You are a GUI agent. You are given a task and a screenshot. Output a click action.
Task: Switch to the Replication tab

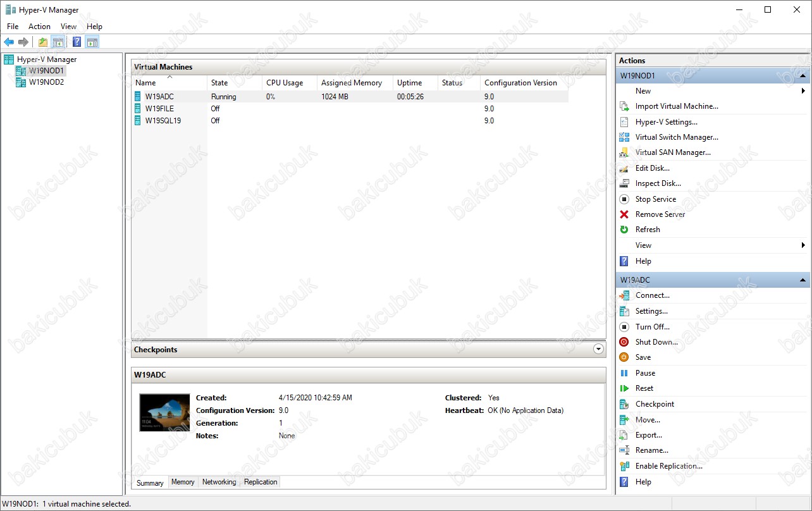point(261,482)
